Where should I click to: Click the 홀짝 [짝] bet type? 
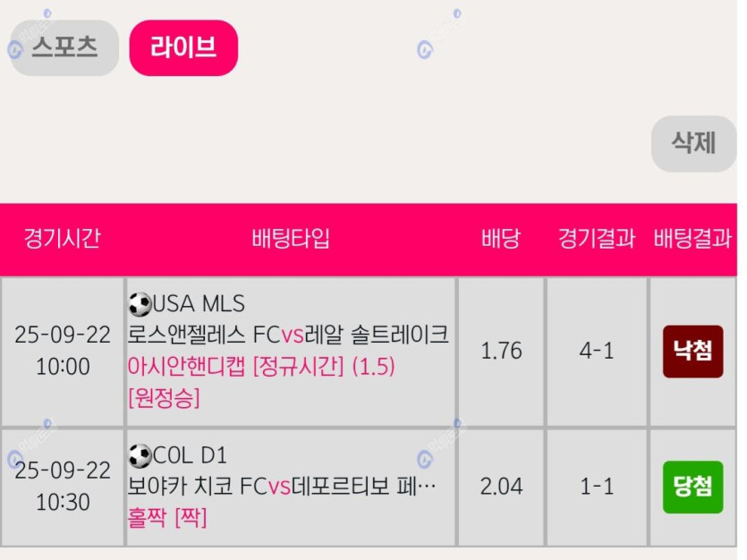click(167, 518)
